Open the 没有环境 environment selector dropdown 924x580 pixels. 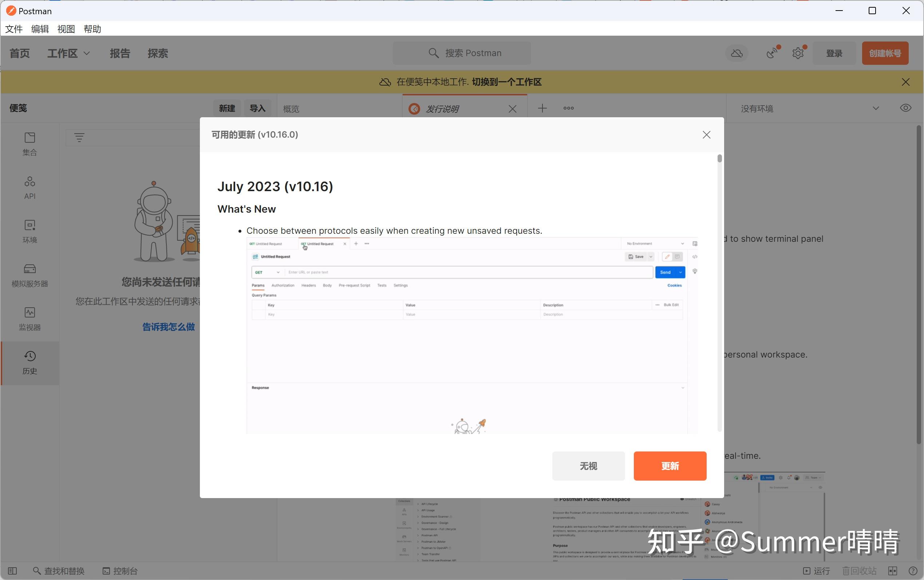(x=809, y=108)
